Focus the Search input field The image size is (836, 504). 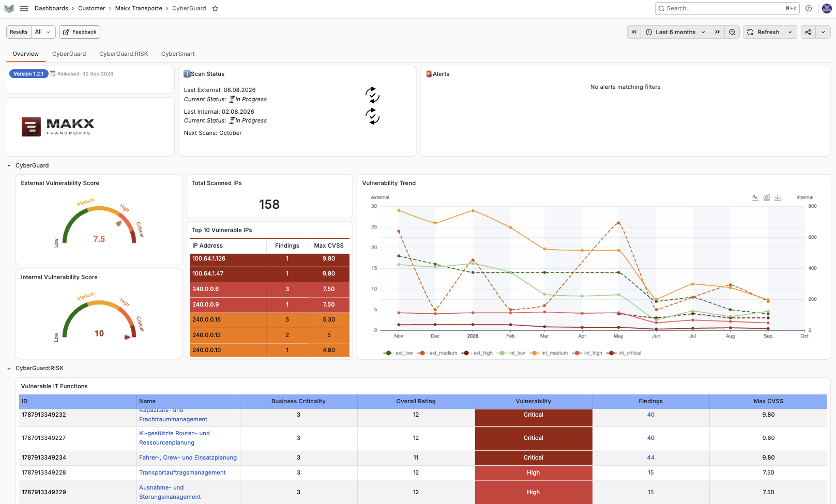[x=727, y=8]
